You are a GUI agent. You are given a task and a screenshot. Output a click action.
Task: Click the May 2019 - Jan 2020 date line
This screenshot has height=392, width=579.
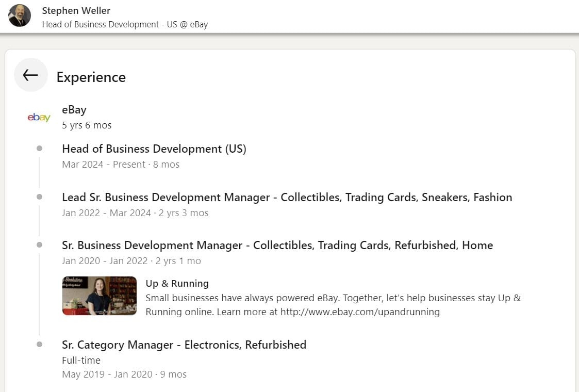(124, 374)
